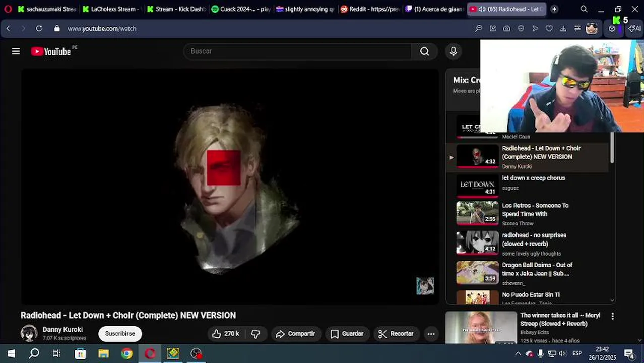Screen dimensions: 644x363
Task: Play let down x creep chorus from the mix
Action: (x=534, y=178)
